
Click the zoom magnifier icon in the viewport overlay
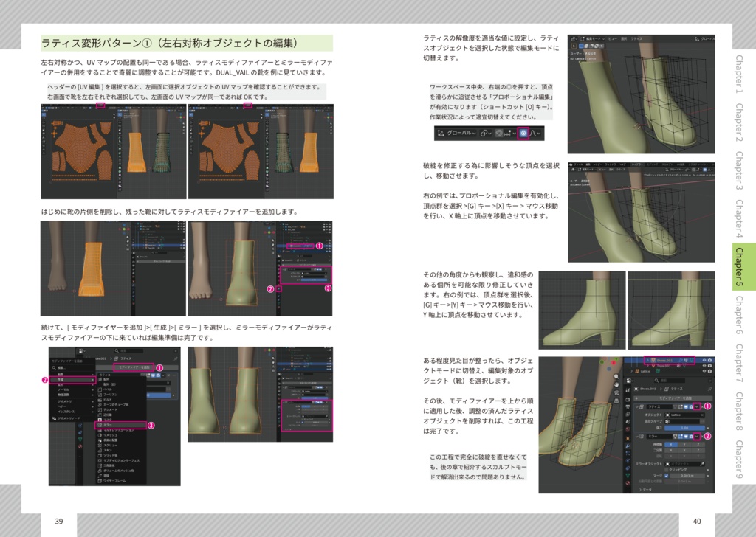[x=616, y=377]
